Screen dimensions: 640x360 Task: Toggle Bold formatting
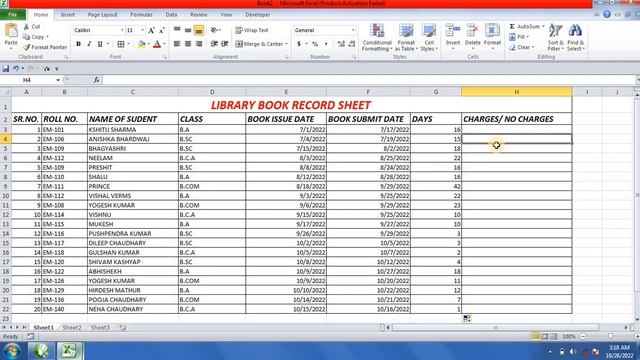tap(78, 44)
